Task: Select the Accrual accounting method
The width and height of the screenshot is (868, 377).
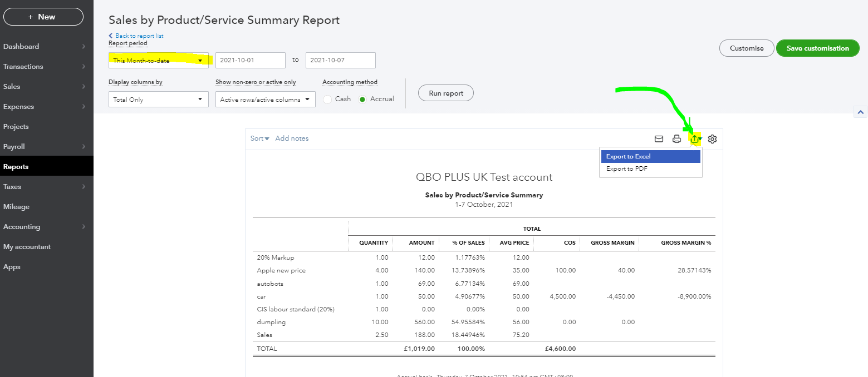Action: pyautogui.click(x=362, y=99)
